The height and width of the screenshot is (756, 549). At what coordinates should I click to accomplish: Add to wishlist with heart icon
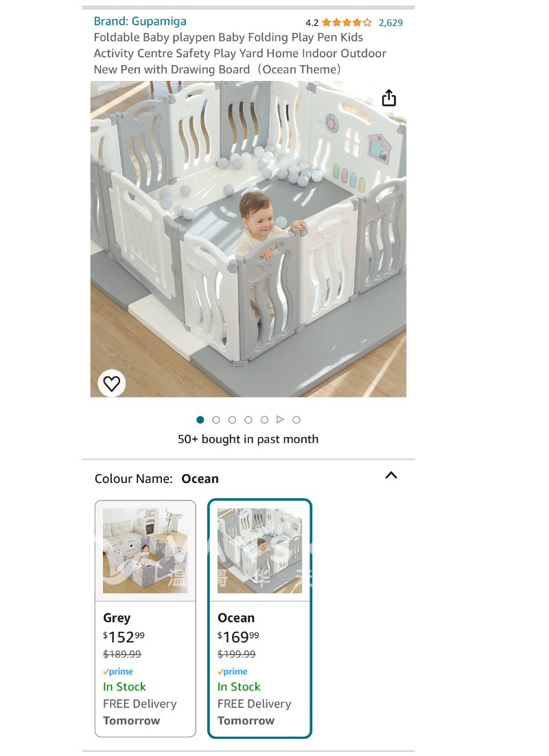[112, 383]
